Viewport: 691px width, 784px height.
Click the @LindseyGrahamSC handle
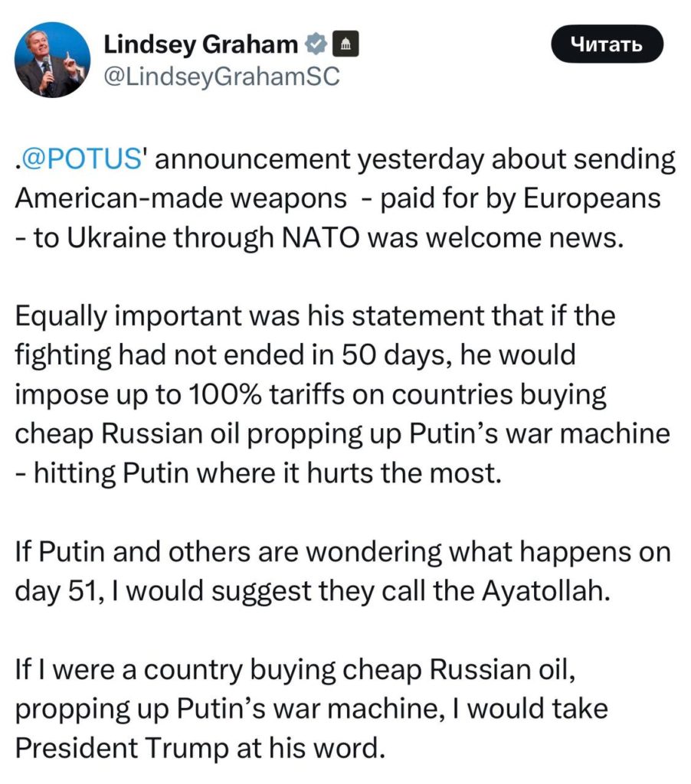click(x=221, y=78)
